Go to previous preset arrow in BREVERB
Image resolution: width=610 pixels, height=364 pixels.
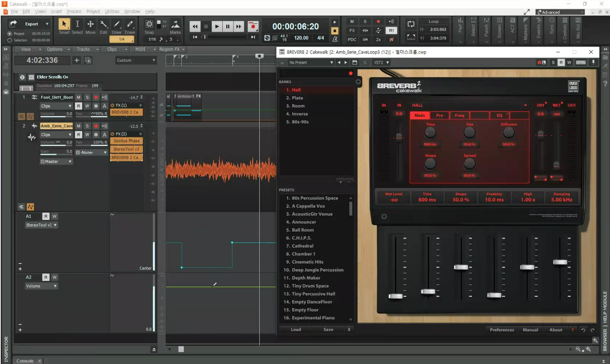(x=339, y=62)
